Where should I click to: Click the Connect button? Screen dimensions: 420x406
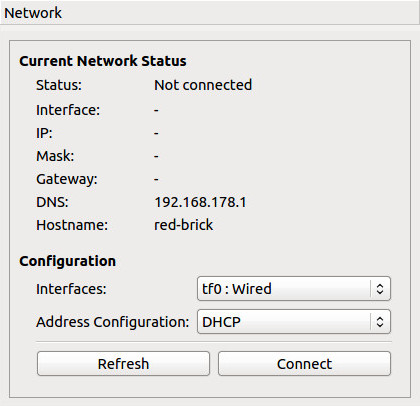304,364
